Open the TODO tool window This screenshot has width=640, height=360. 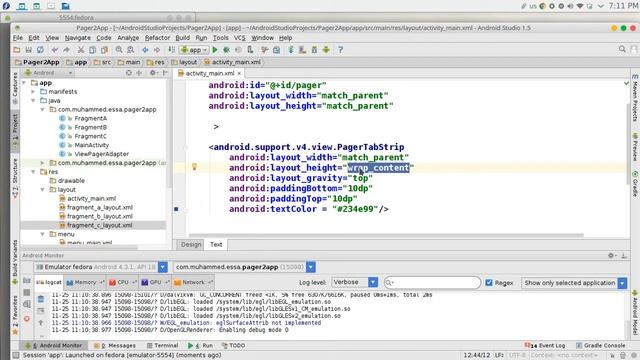click(x=233, y=345)
